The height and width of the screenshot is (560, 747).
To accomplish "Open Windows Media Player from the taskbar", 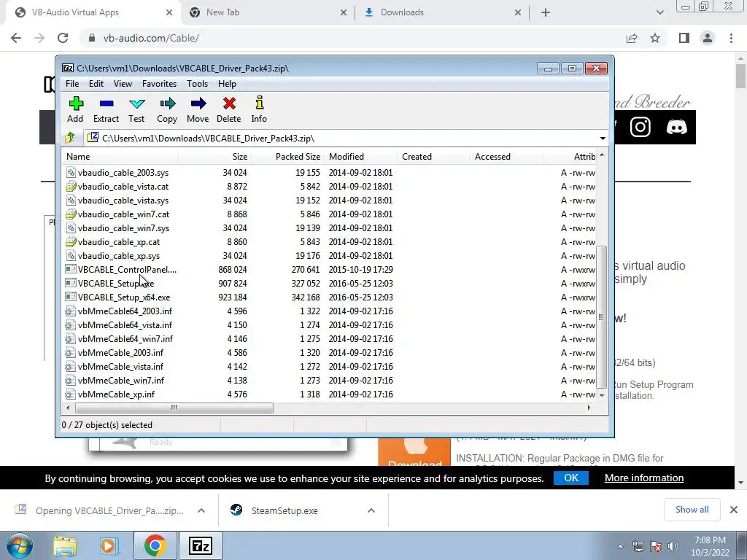I will point(108,545).
